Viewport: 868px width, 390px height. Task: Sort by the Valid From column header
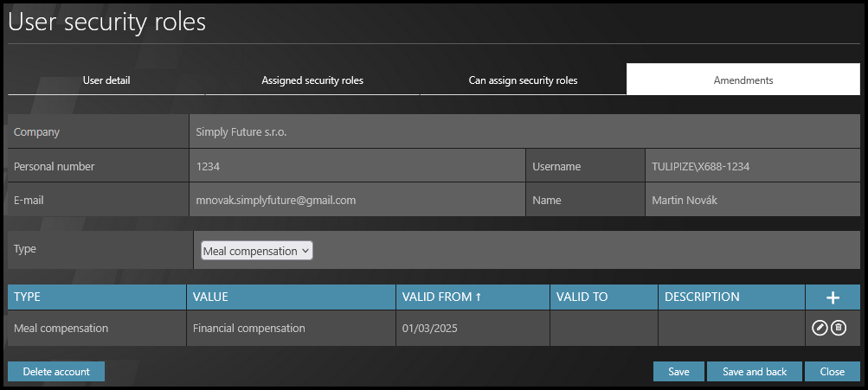point(442,297)
